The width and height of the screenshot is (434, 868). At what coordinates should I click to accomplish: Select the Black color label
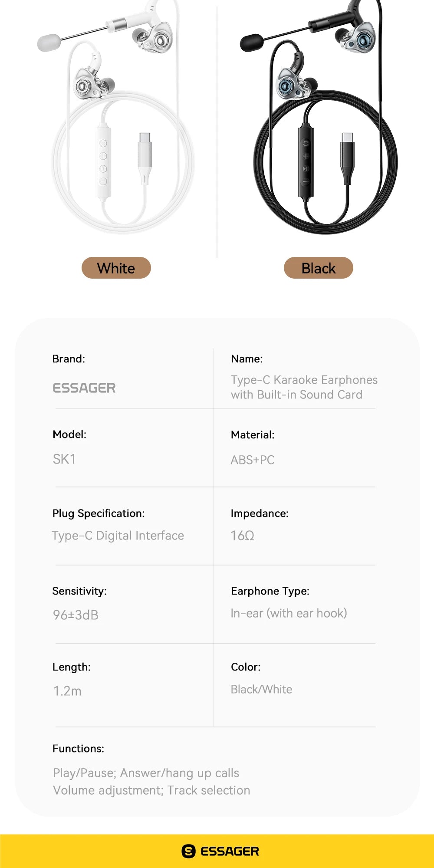(x=318, y=268)
